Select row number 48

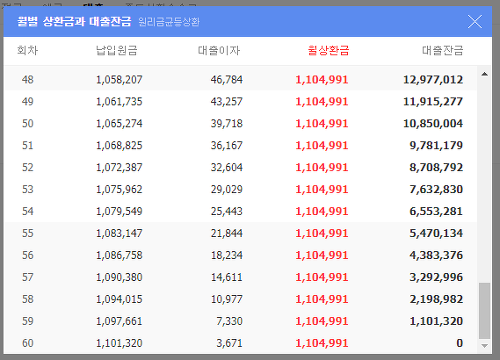click(28, 79)
